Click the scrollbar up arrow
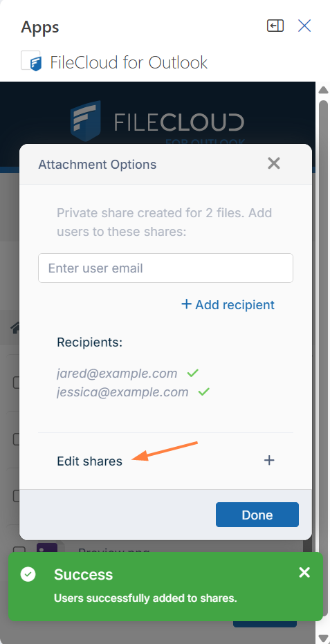Screen dimensions: 330x644 [323, 89]
